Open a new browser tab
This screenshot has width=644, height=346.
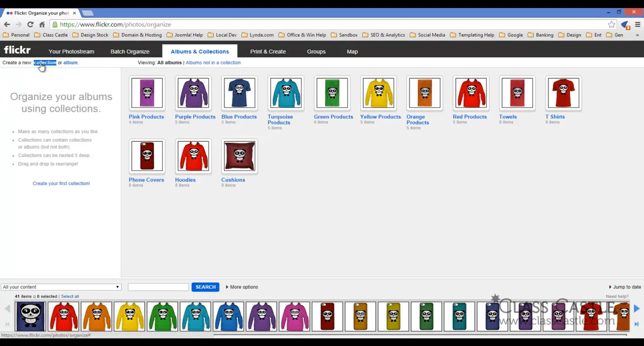click(x=88, y=13)
